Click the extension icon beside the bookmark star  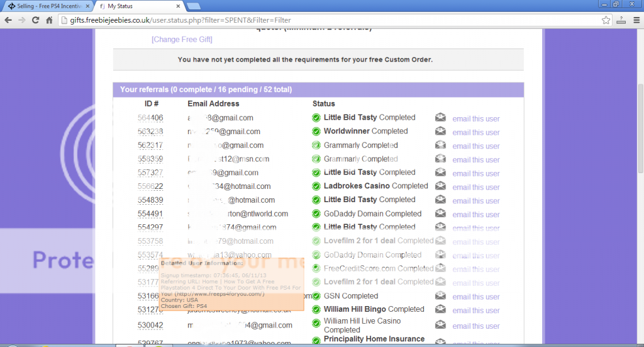(x=621, y=20)
